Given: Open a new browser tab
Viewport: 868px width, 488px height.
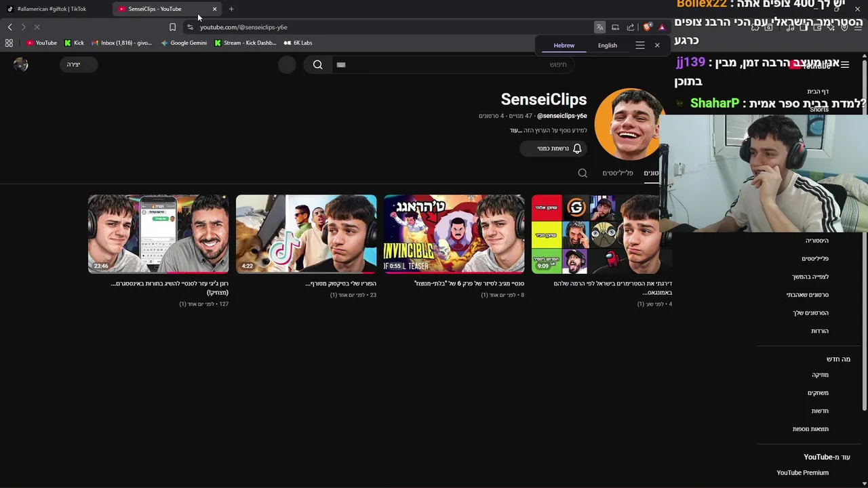Looking at the screenshot, I should pos(231,9).
